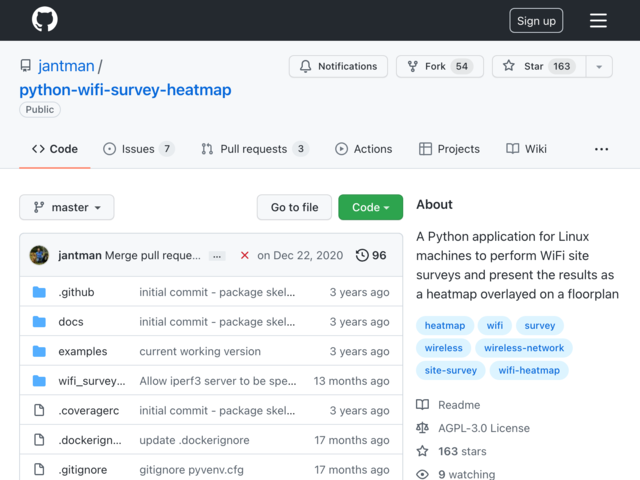The image size is (640, 480).
Task: Open 'gitignore pyvenv.cfg' commit message
Action: [191, 470]
